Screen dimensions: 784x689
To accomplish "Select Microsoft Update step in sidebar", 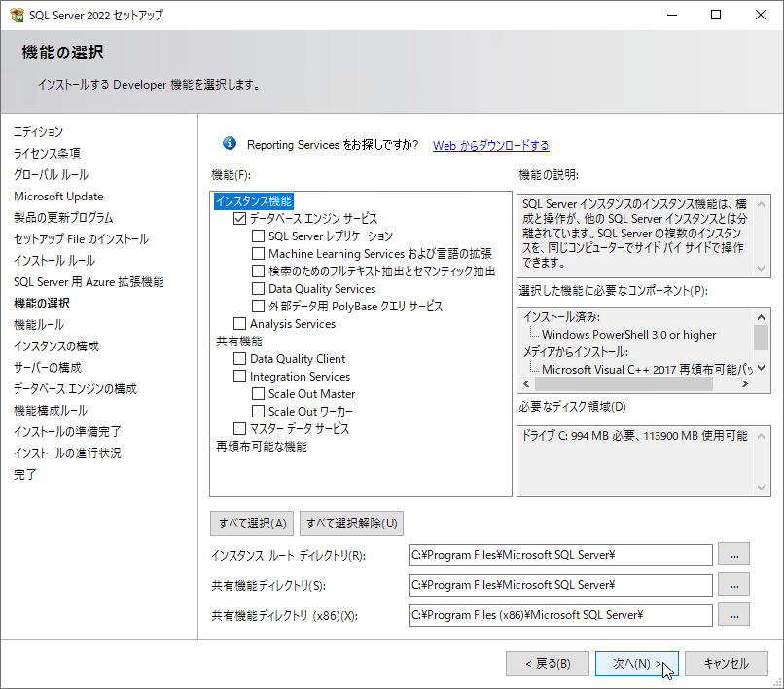I will [x=58, y=197].
